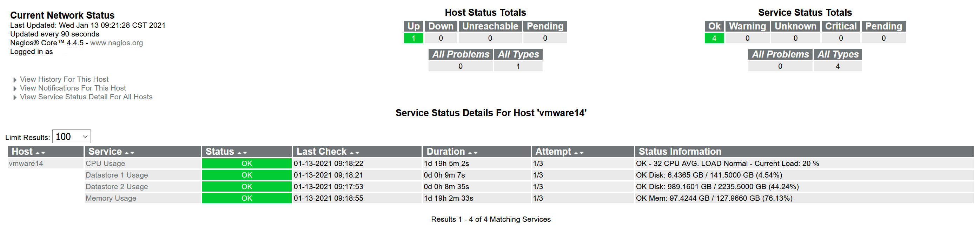The image size is (980, 233).
Task: View Service Status Detail For All Hosts
Action: tap(86, 97)
